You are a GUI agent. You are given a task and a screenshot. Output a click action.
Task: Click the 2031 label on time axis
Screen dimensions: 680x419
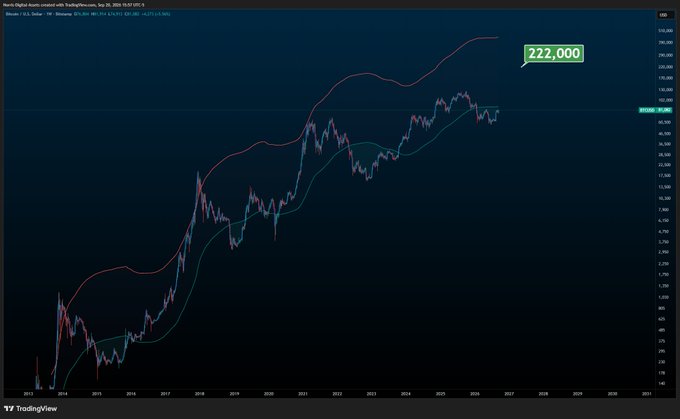pos(646,394)
